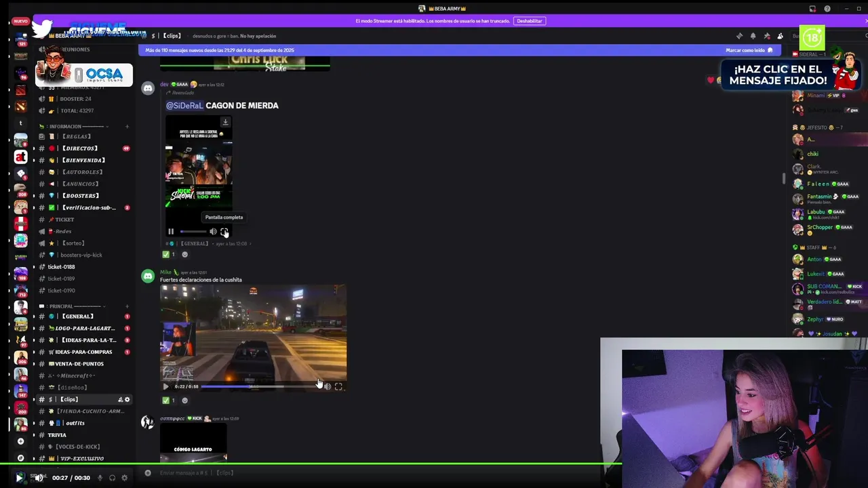Open the CÓDIGO LAGARTO video thumbnail

[193, 444]
